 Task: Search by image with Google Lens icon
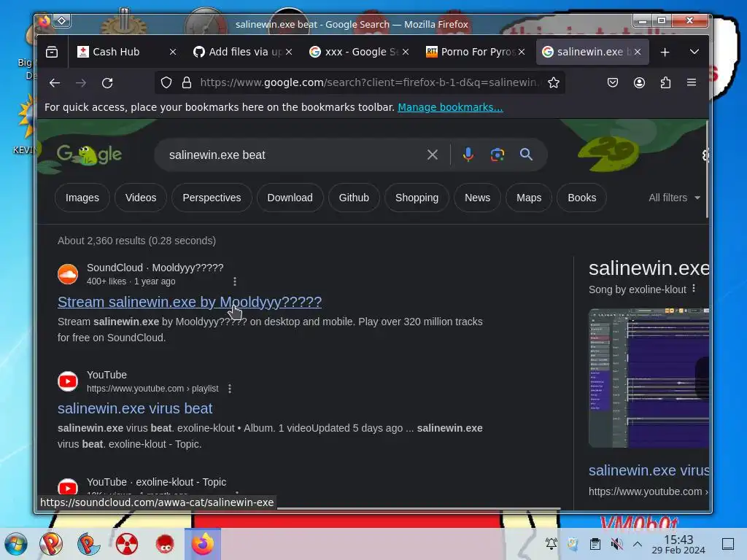coord(498,155)
